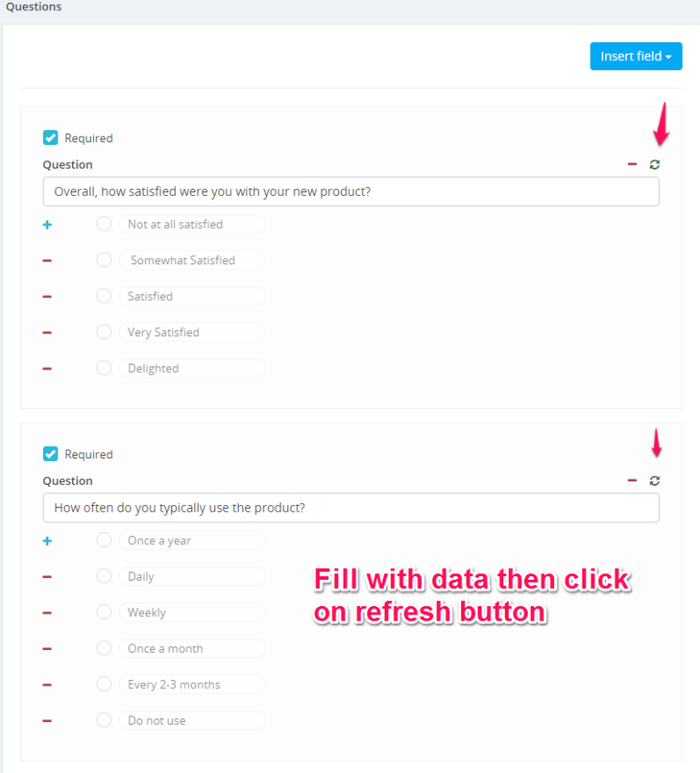Edit the 'Every 2-3 months' option label
The width and height of the screenshot is (700, 773).
[x=191, y=685]
